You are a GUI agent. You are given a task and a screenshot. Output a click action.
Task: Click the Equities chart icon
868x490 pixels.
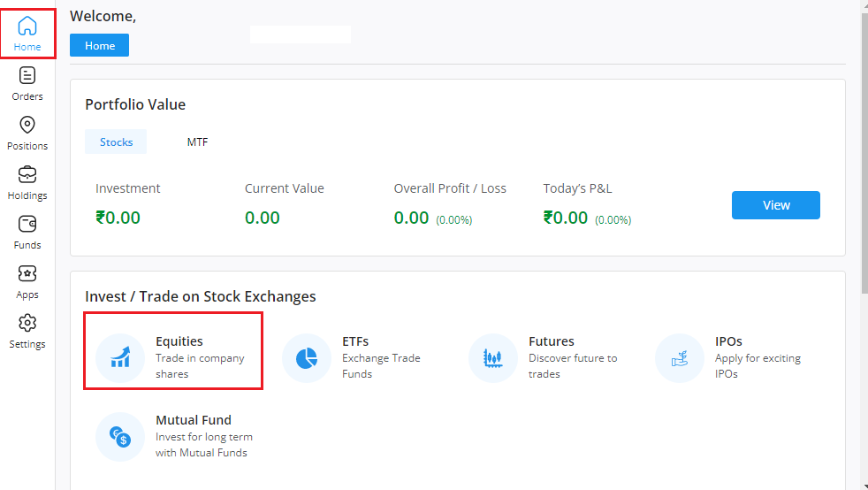point(119,358)
